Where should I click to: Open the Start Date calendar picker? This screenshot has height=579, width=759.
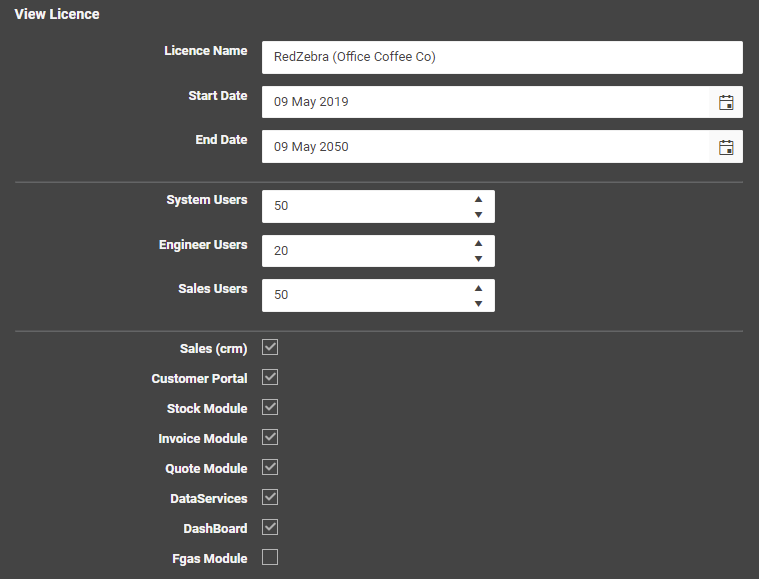coord(726,102)
